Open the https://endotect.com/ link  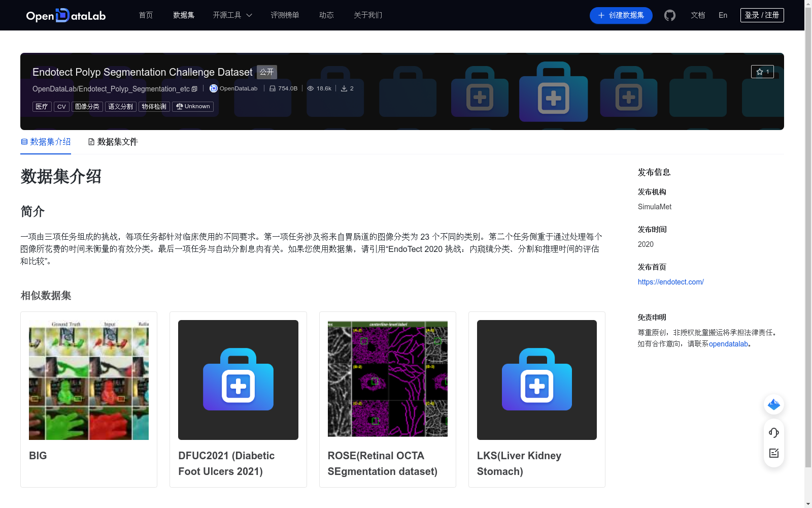[670, 282]
